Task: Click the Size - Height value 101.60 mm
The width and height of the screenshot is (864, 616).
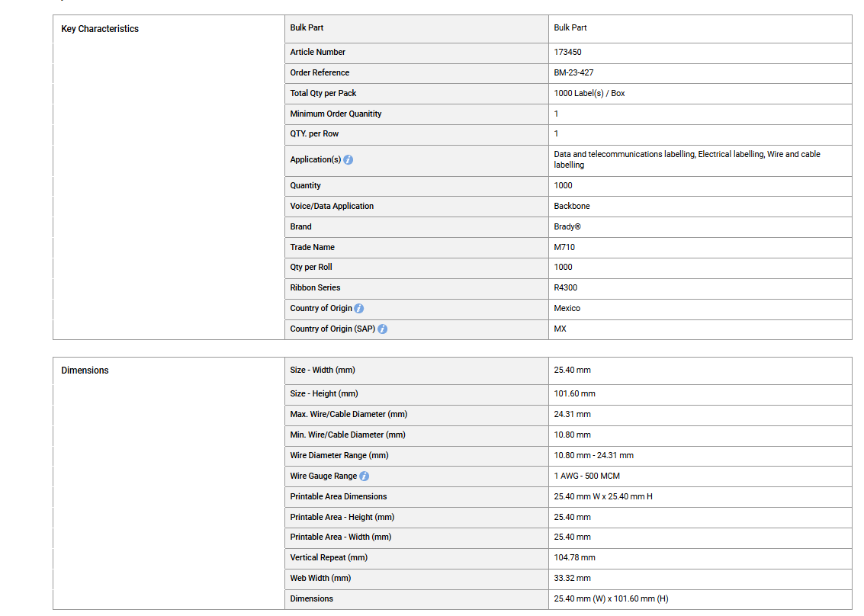Action: pos(575,393)
